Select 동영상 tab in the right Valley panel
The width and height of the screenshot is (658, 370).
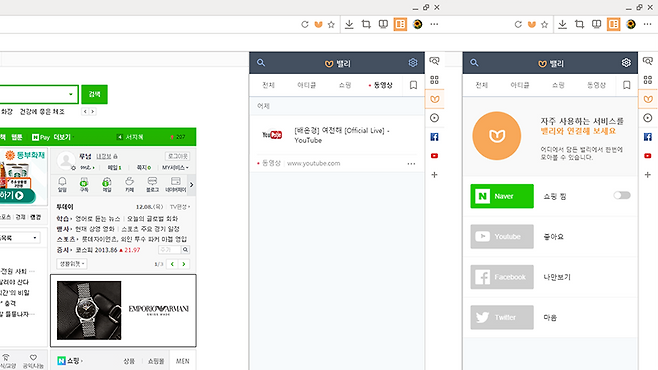tap(596, 85)
